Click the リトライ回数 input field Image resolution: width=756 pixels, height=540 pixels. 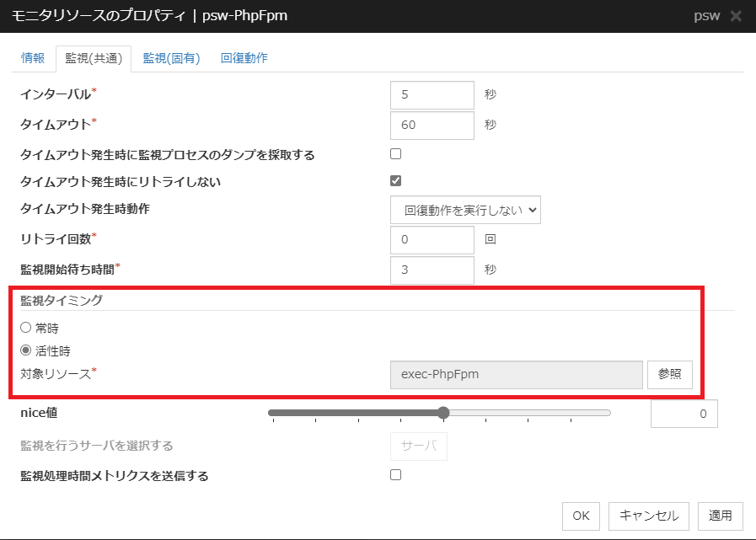[x=432, y=240]
